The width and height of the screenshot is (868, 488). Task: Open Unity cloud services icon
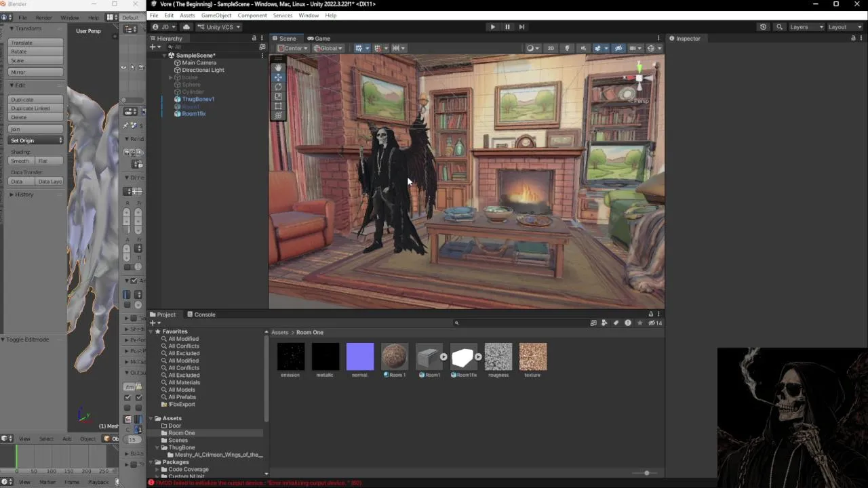click(186, 27)
